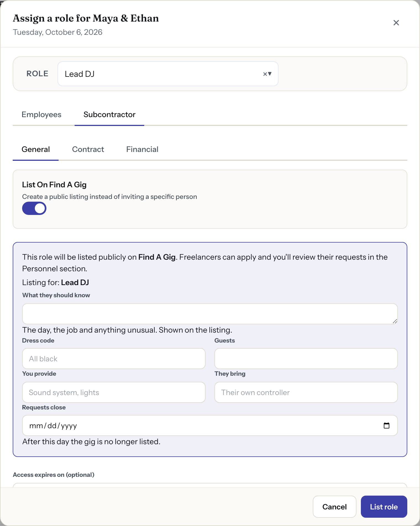Image resolution: width=420 pixels, height=526 pixels.
Task: Clear the Lead DJ role selection
Action: coord(265,74)
